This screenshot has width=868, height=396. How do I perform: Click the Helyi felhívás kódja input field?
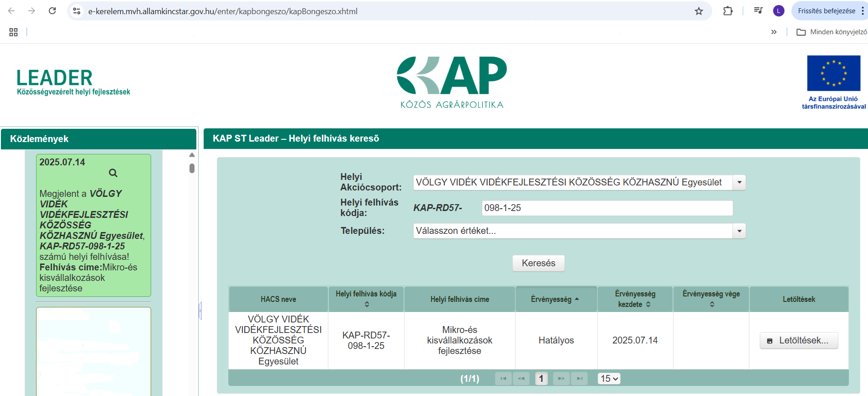(x=607, y=208)
